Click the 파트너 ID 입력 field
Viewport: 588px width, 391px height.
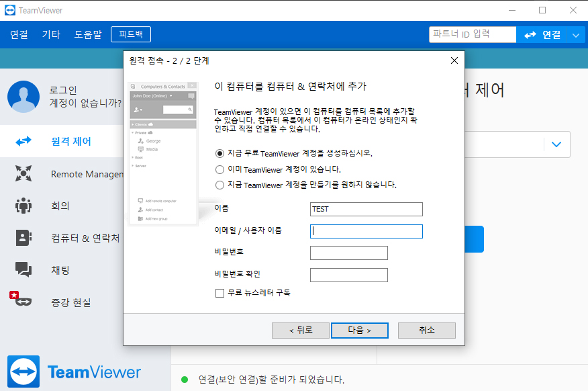coord(473,34)
